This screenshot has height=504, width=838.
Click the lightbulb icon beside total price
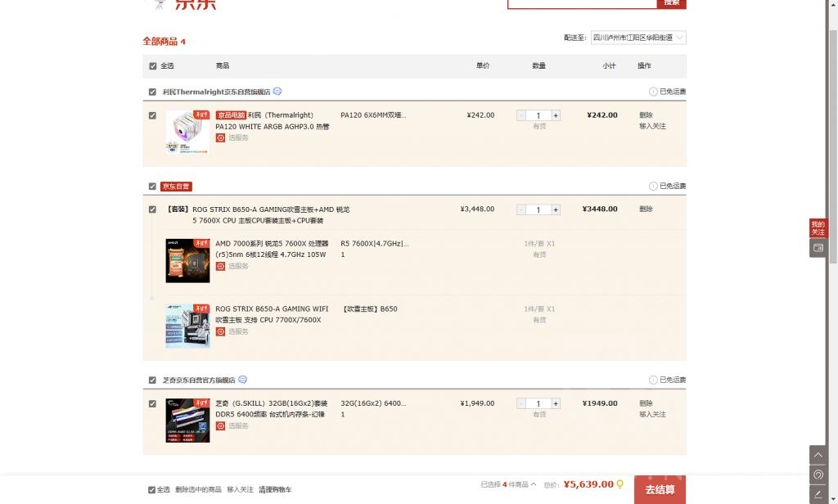pyautogui.click(x=620, y=484)
